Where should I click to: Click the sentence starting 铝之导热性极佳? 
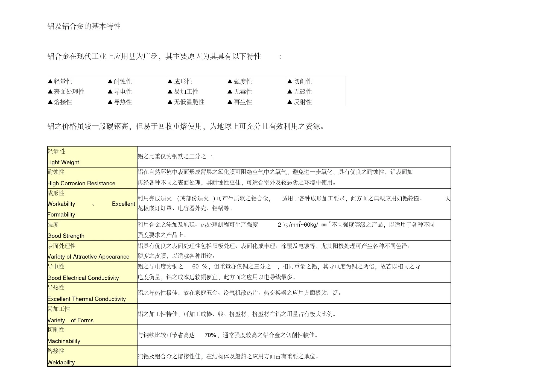(x=240, y=293)
